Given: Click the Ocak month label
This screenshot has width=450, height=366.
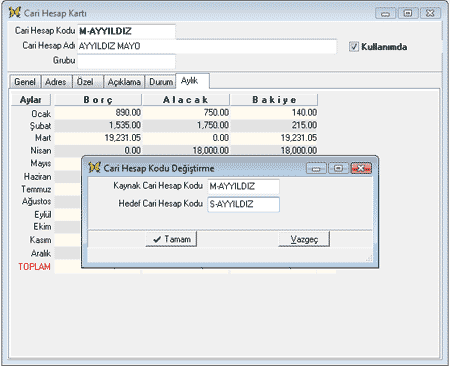Looking at the screenshot, I should (41, 114).
